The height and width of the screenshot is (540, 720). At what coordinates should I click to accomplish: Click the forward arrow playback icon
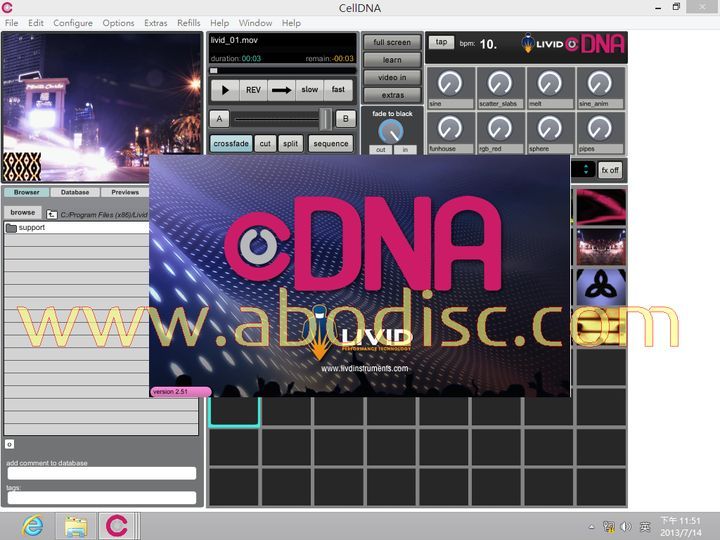pos(282,90)
